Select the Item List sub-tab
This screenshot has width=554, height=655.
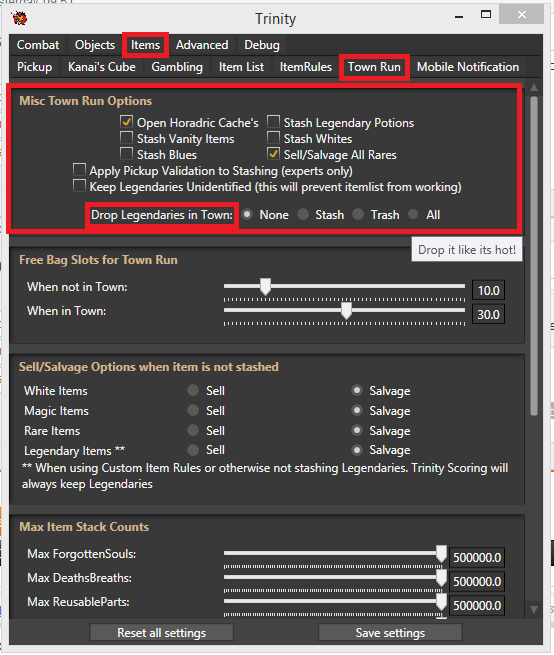[x=241, y=67]
